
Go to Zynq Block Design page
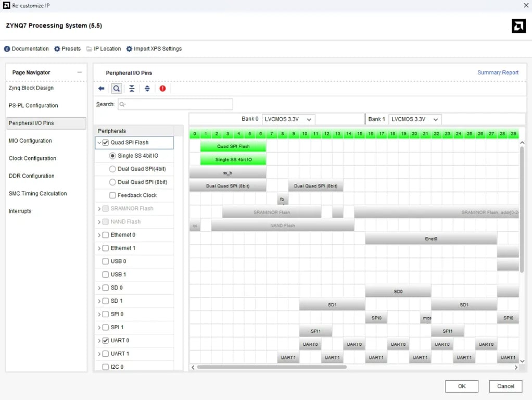pyautogui.click(x=31, y=88)
